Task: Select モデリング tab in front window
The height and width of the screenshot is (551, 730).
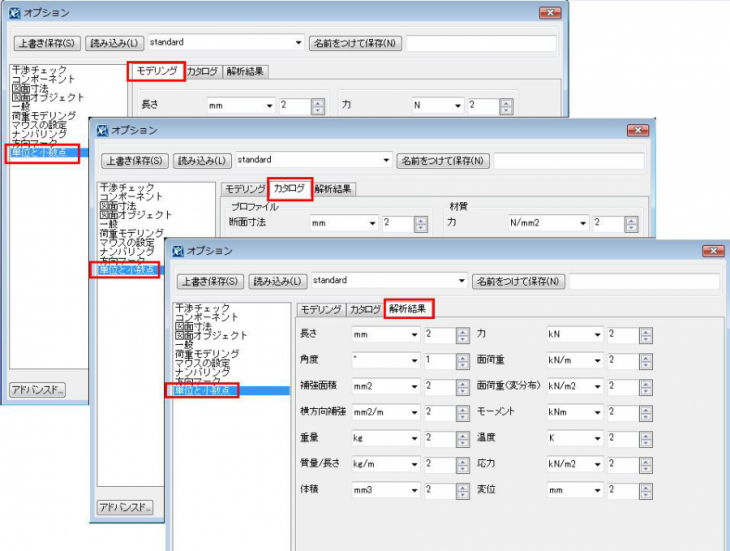Action: 321,309
